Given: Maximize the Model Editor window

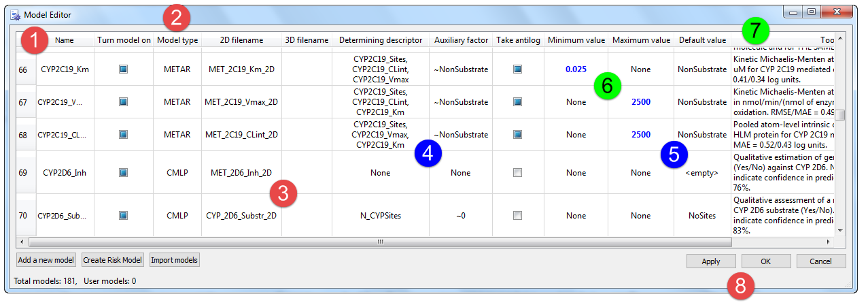Looking at the screenshot, I should (x=812, y=12).
